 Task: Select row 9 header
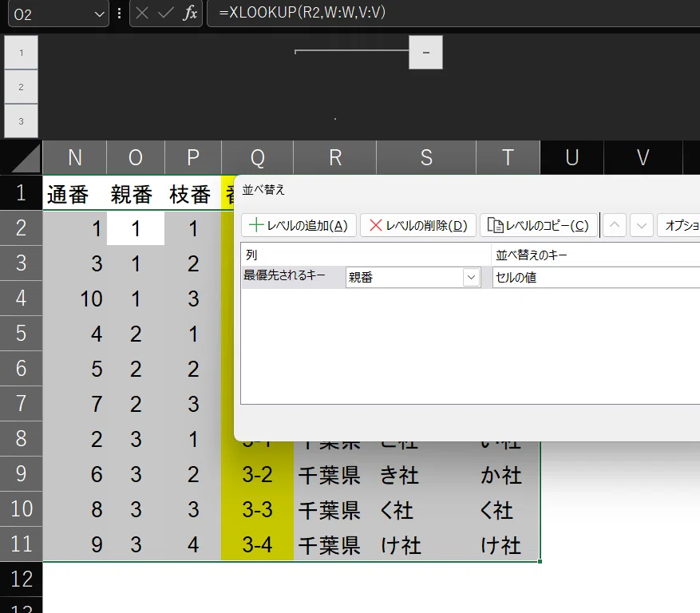click(21, 473)
